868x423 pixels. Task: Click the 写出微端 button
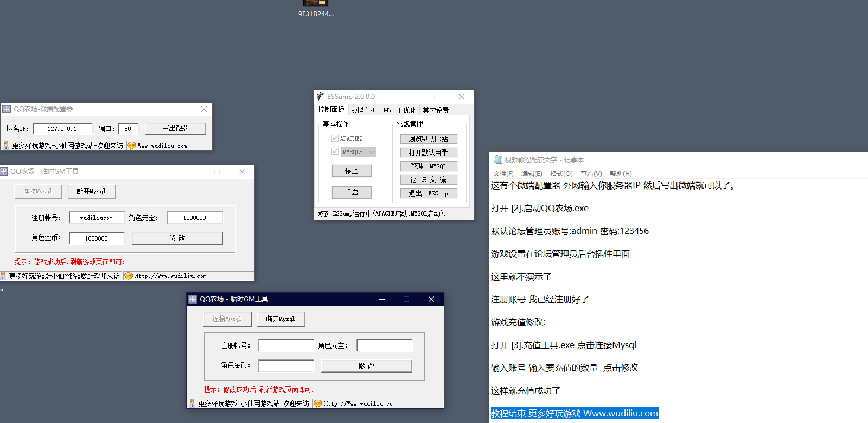pos(175,129)
